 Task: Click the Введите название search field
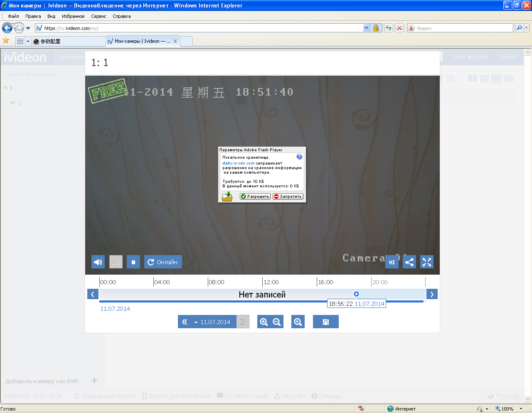pos(44,74)
